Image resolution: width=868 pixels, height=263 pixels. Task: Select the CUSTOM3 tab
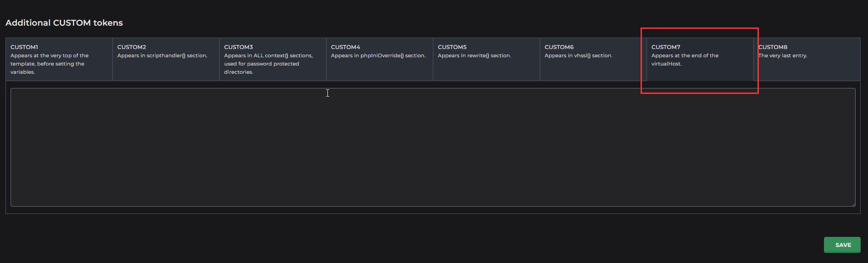[x=238, y=47]
